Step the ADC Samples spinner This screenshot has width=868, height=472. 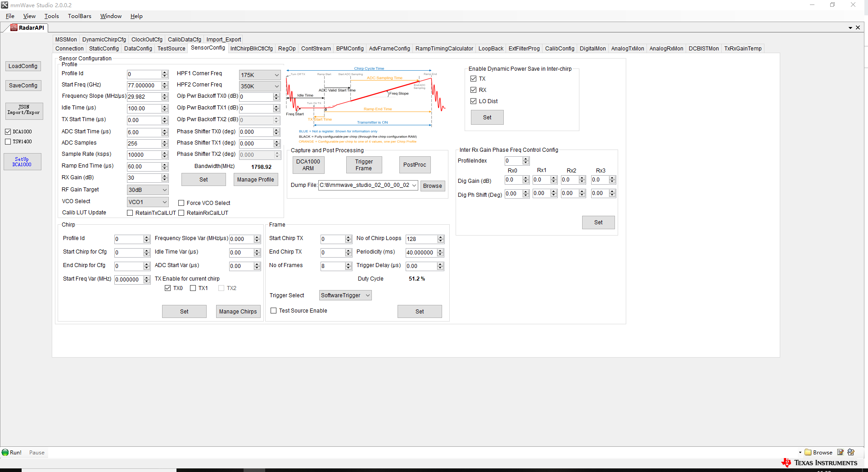click(165, 144)
